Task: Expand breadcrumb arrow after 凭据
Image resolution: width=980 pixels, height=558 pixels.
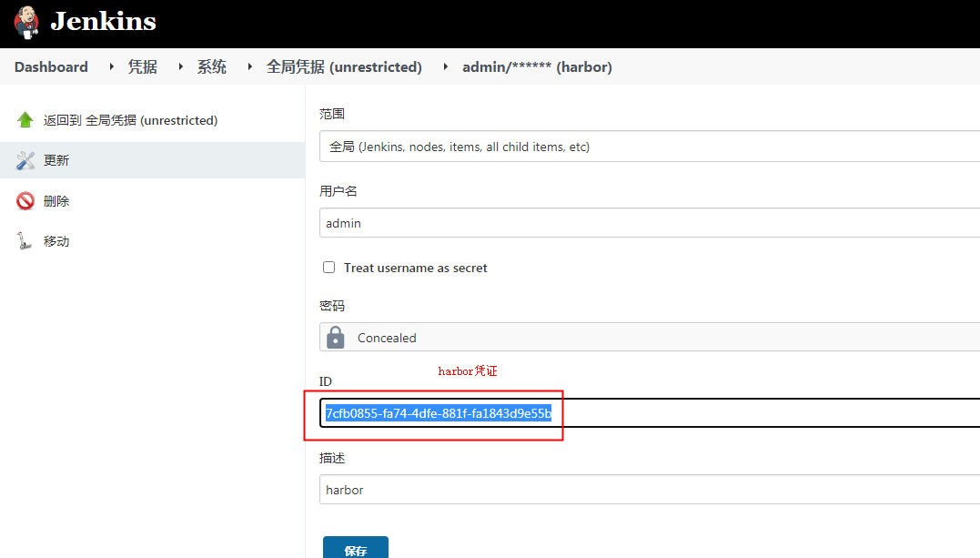Action: [181, 66]
